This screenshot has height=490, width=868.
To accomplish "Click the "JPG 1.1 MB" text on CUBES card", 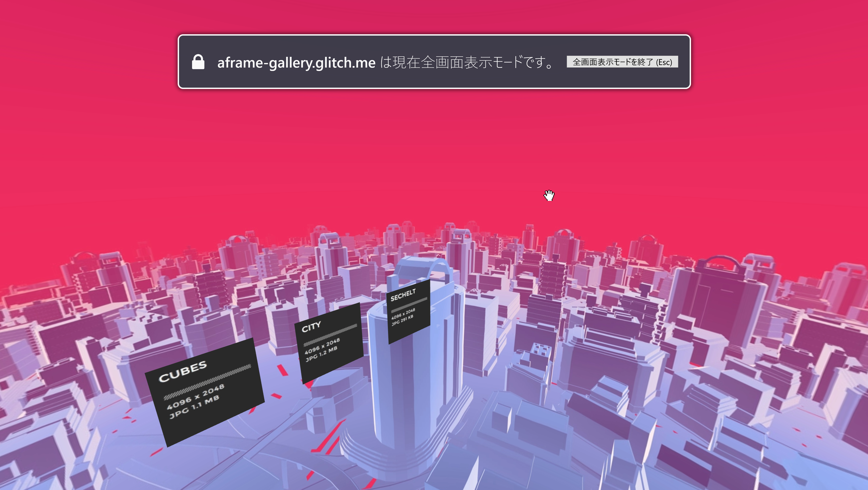I will click(194, 407).
